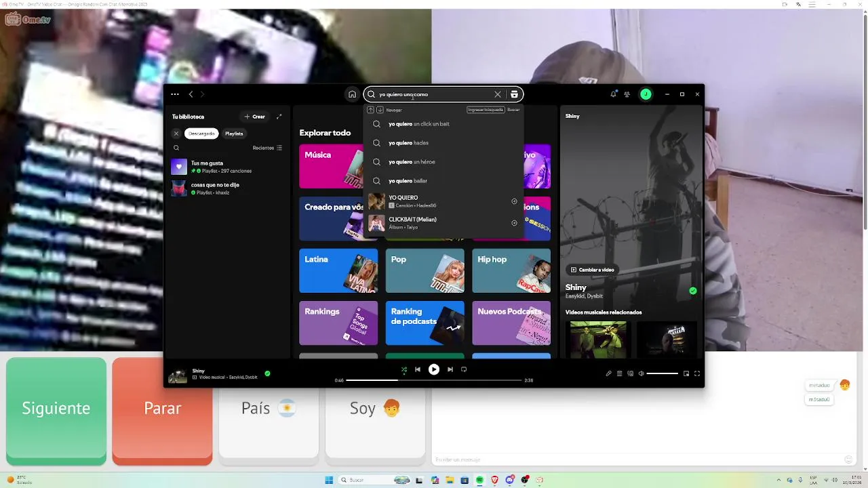Open Spotify from the Windows taskbar

(479, 480)
